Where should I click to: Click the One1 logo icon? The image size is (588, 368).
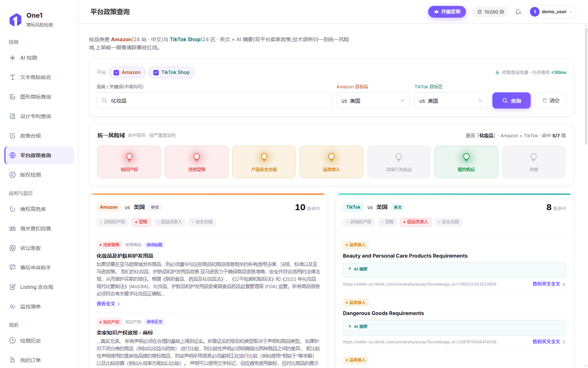(x=15, y=20)
